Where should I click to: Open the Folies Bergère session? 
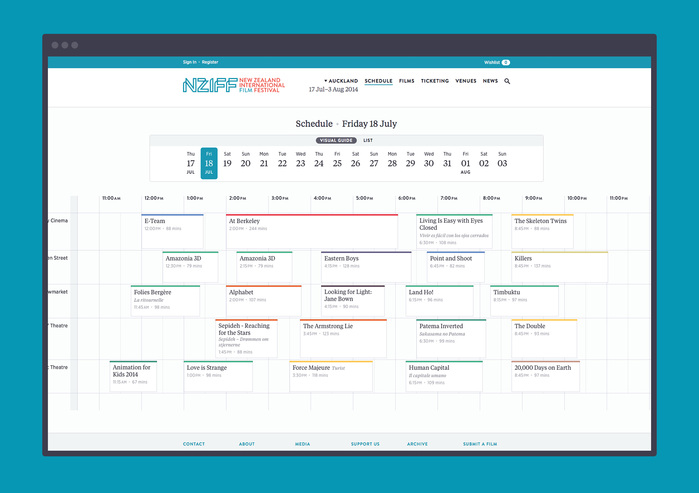(165, 300)
